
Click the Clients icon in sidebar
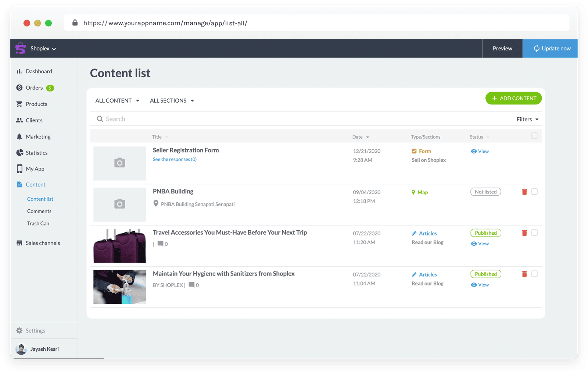pyautogui.click(x=19, y=120)
